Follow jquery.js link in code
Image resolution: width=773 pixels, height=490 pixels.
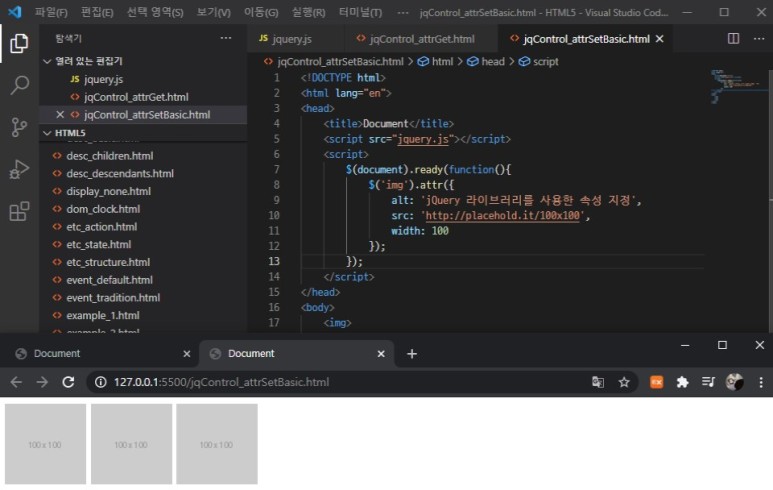point(423,139)
